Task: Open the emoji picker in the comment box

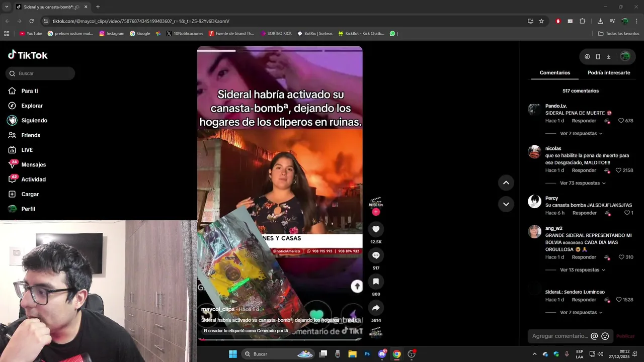Action: click(605, 336)
